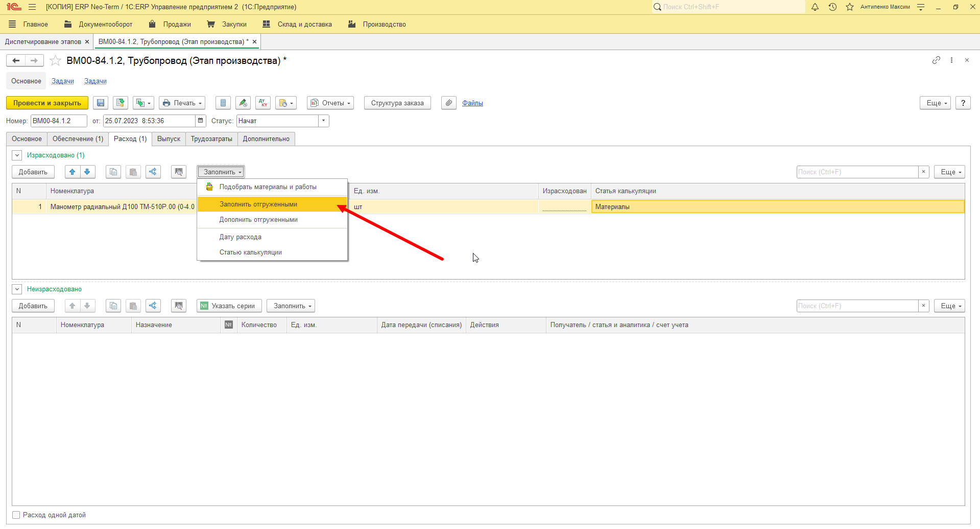Click the post document icon next to save

coord(121,103)
